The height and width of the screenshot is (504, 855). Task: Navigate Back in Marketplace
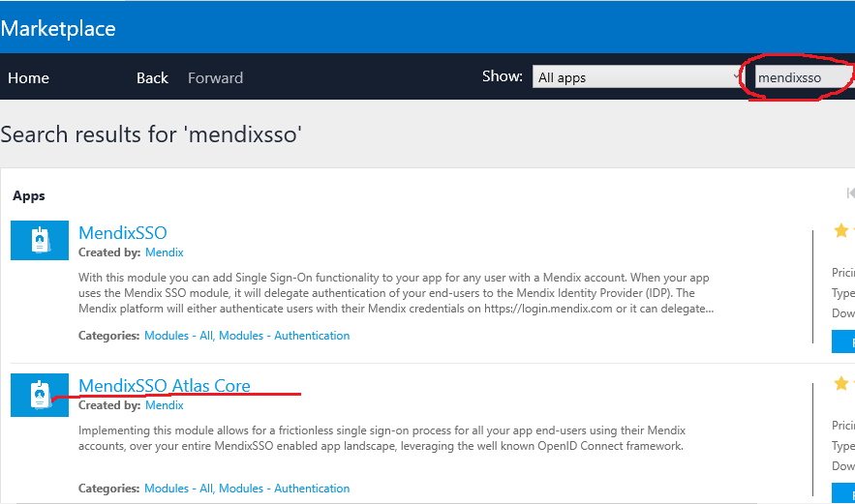tap(152, 78)
